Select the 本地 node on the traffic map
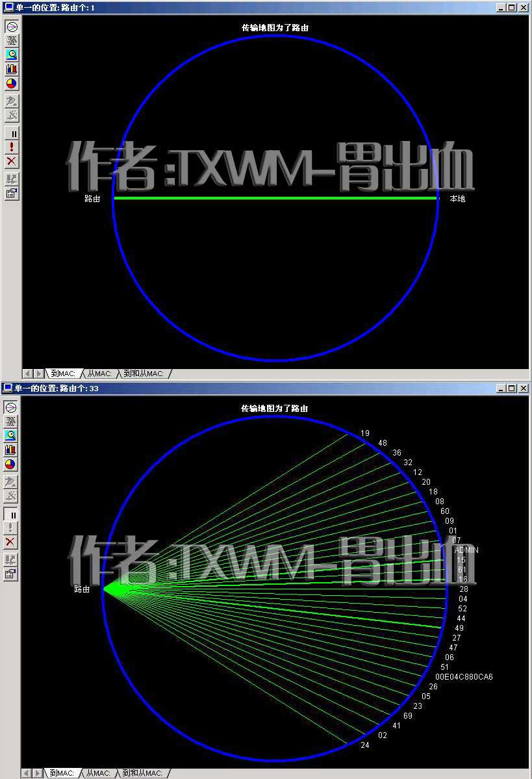The height and width of the screenshot is (779, 532). (457, 199)
